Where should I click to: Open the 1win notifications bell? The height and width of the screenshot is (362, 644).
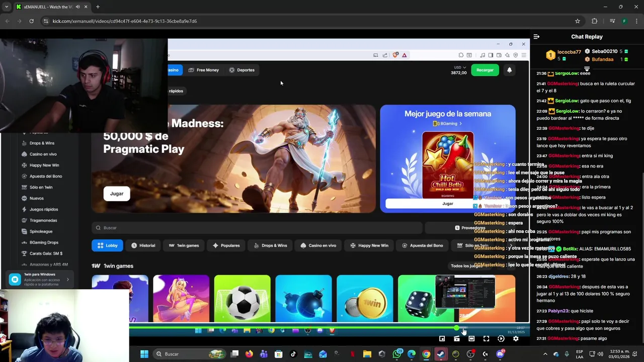pyautogui.click(x=509, y=70)
